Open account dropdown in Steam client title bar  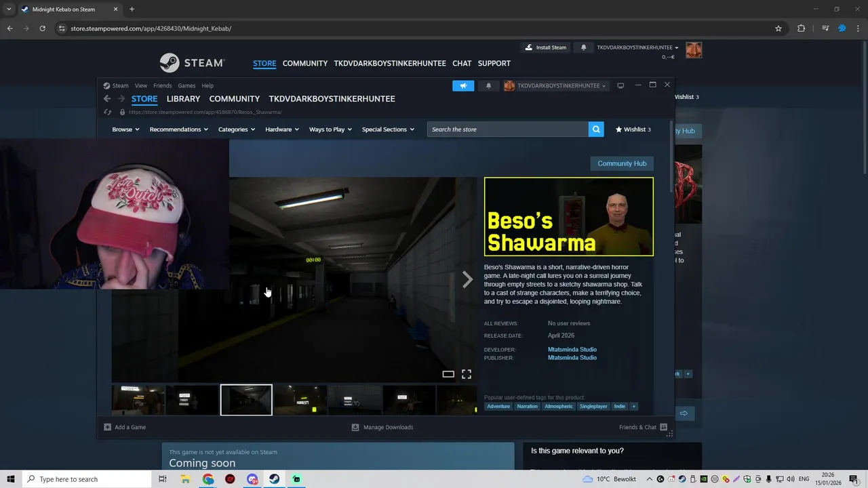click(555, 85)
